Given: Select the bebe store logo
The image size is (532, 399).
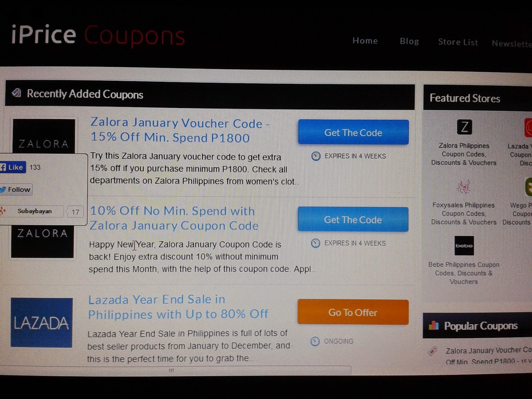Looking at the screenshot, I should 464,245.
